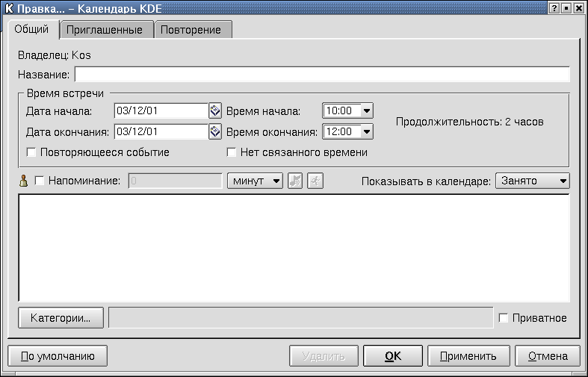Open date picker next to Дата окончания
Screen dimensions: 588x377
215,132
